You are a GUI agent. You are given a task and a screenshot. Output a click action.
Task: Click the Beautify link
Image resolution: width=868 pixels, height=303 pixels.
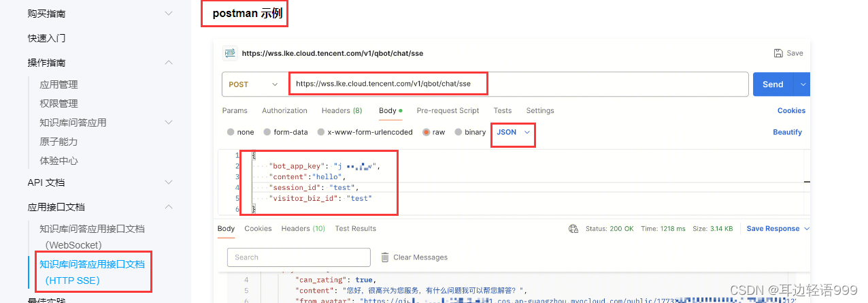[x=787, y=132]
